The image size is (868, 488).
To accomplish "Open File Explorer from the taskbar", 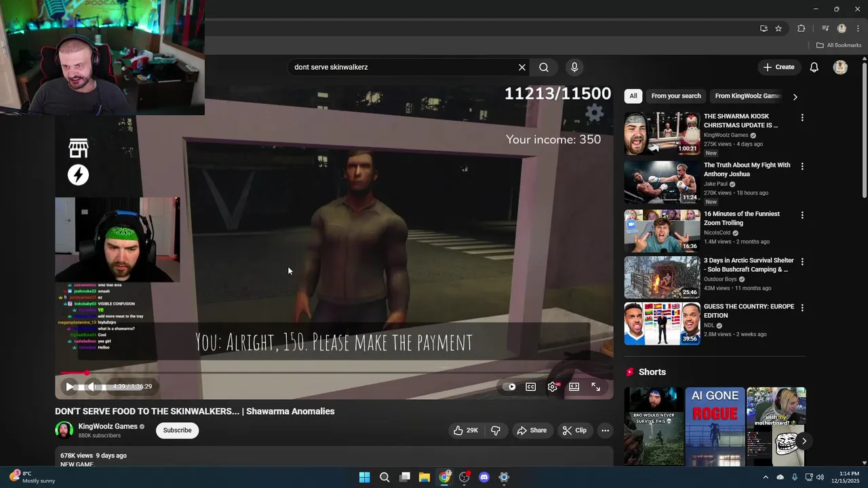I will [x=425, y=477].
